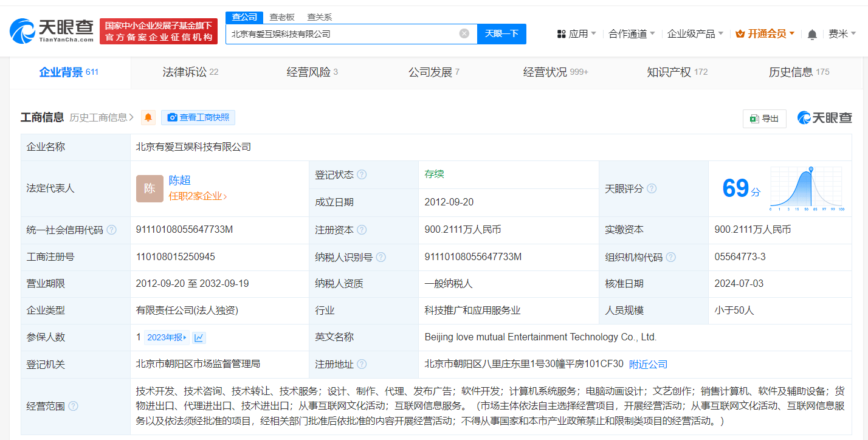Click the orange alert bell beside 历史工商信息
This screenshot has height=440, width=868.
point(148,117)
